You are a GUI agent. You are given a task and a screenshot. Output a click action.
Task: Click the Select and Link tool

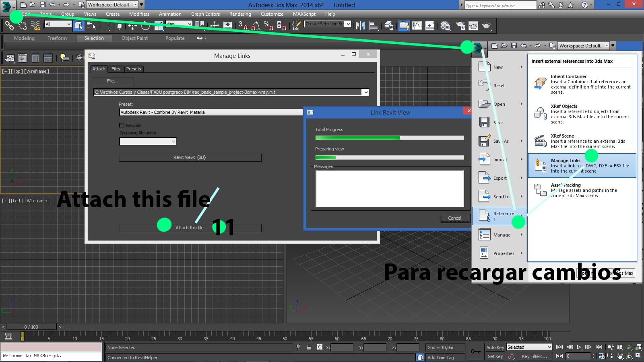pos(9,26)
